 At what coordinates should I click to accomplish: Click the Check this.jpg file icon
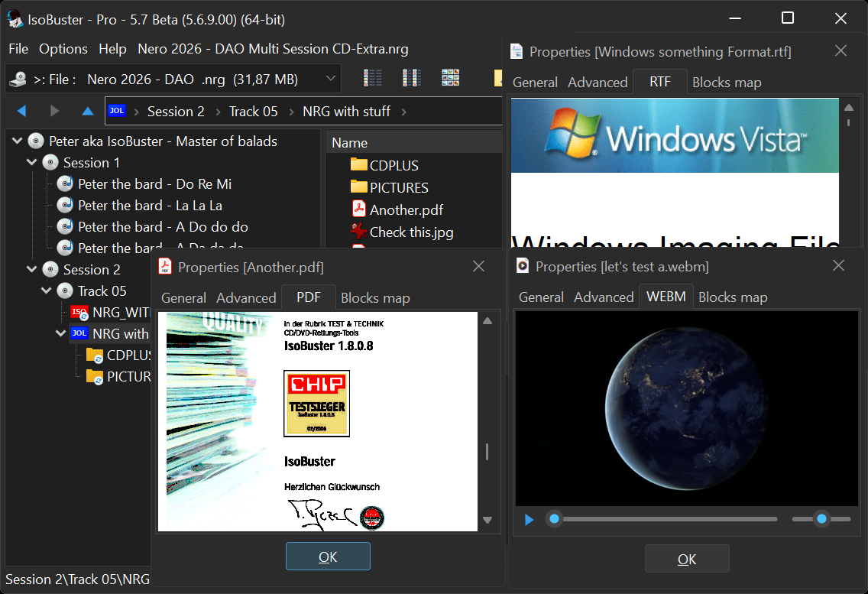coord(359,232)
